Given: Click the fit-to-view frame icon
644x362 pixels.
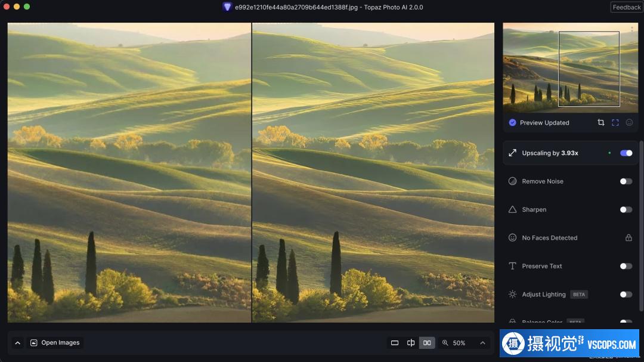Looking at the screenshot, I should (x=615, y=122).
